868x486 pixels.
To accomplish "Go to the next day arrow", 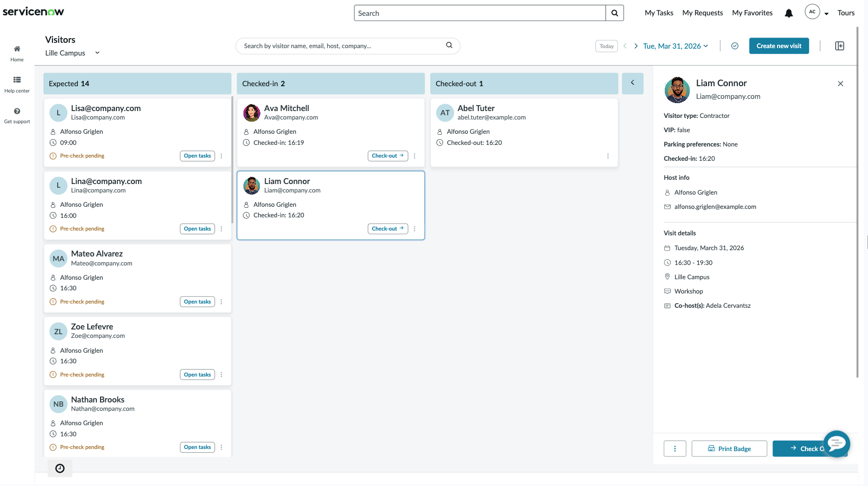I will [x=636, y=46].
